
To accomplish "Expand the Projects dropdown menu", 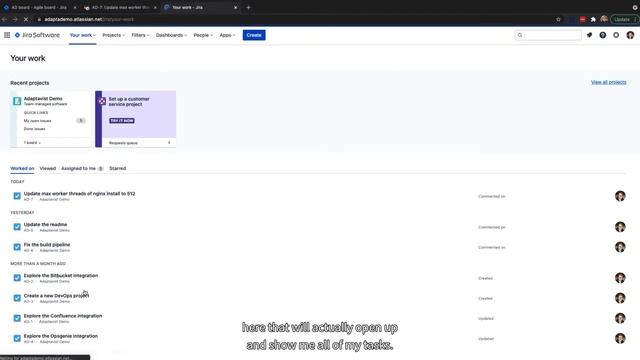I will click(113, 35).
